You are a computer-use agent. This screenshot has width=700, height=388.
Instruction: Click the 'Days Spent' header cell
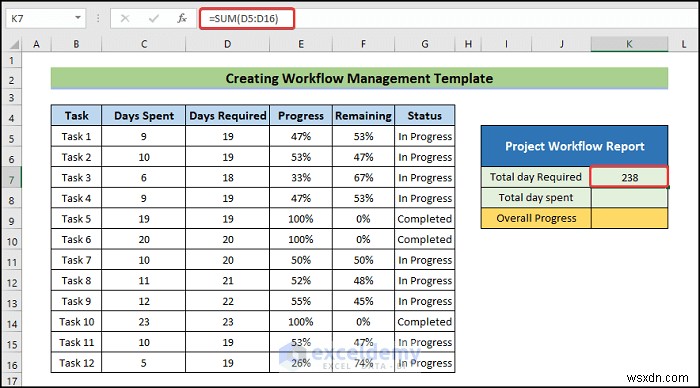pos(144,116)
